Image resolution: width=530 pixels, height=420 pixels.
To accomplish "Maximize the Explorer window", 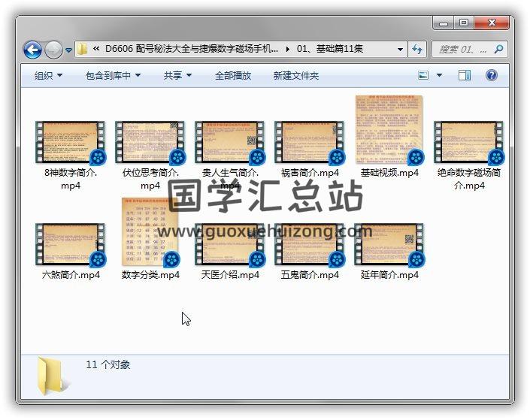I will pyautogui.click(x=464, y=23).
